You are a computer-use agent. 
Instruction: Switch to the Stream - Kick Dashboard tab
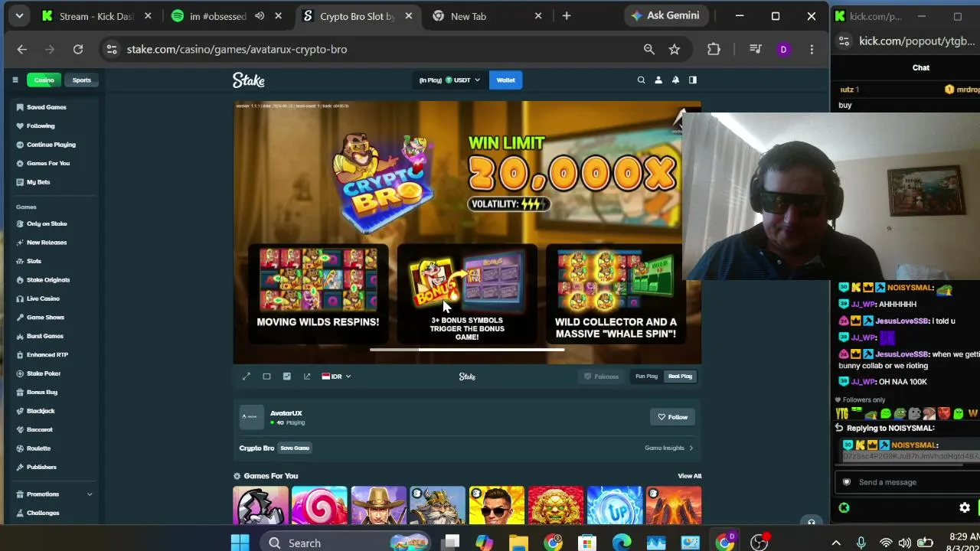click(96, 16)
